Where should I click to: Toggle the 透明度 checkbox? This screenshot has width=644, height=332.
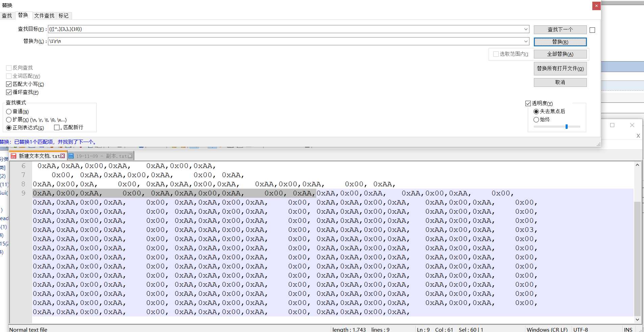pos(528,103)
